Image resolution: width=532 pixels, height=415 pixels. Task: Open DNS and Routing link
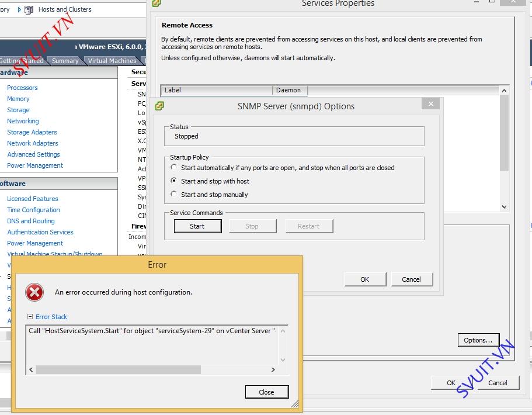31,221
